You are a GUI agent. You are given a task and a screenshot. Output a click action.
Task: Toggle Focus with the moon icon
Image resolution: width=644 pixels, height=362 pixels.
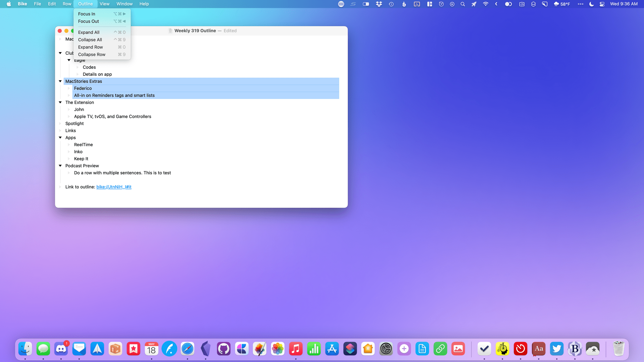[x=591, y=4]
